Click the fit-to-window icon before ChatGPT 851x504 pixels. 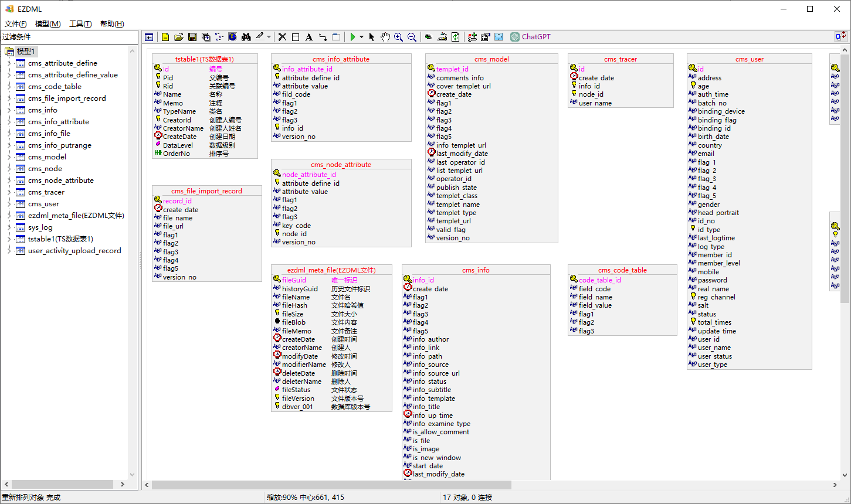[x=499, y=37]
